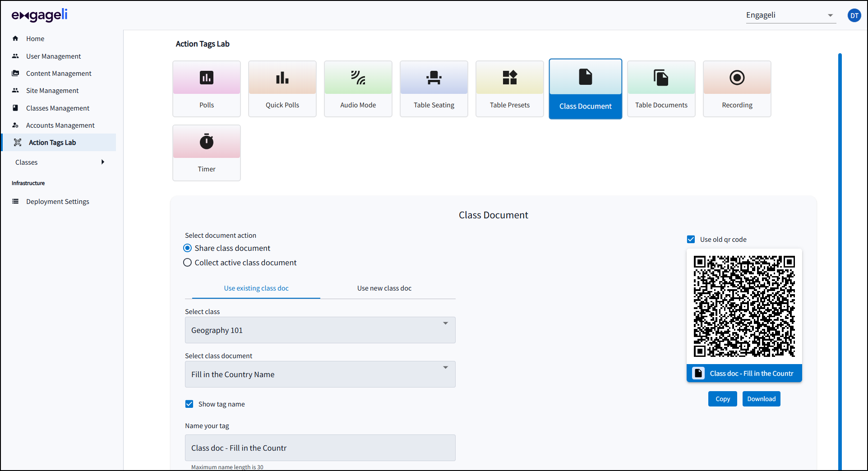Select the Class Document card
Viewport: 868px width, 471px height.
(586, 89)
